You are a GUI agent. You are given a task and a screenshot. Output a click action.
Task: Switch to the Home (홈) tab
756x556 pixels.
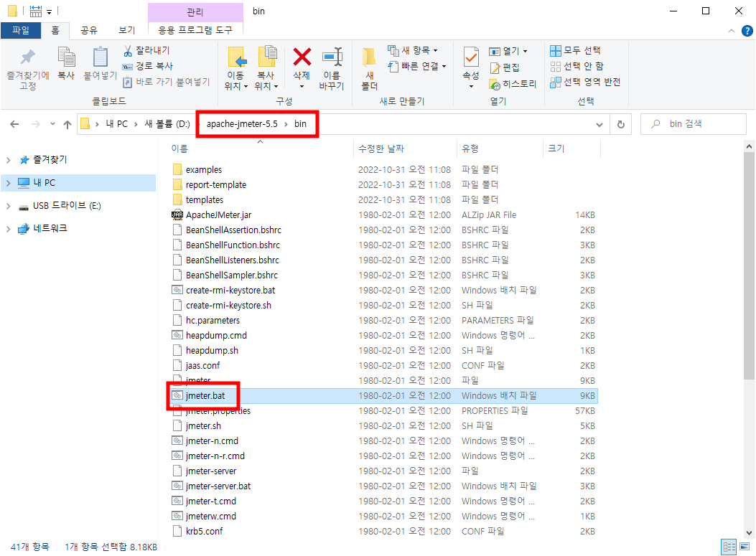55,30
